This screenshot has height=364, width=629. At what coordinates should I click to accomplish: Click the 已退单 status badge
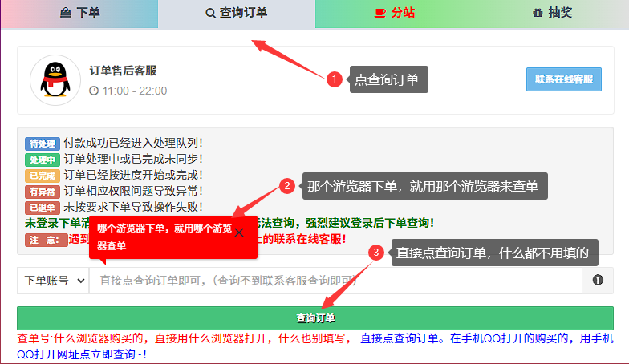[42, 207]
